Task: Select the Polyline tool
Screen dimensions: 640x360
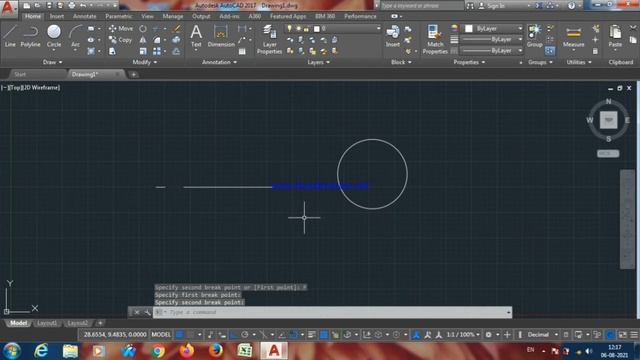Action: point(30,36)
